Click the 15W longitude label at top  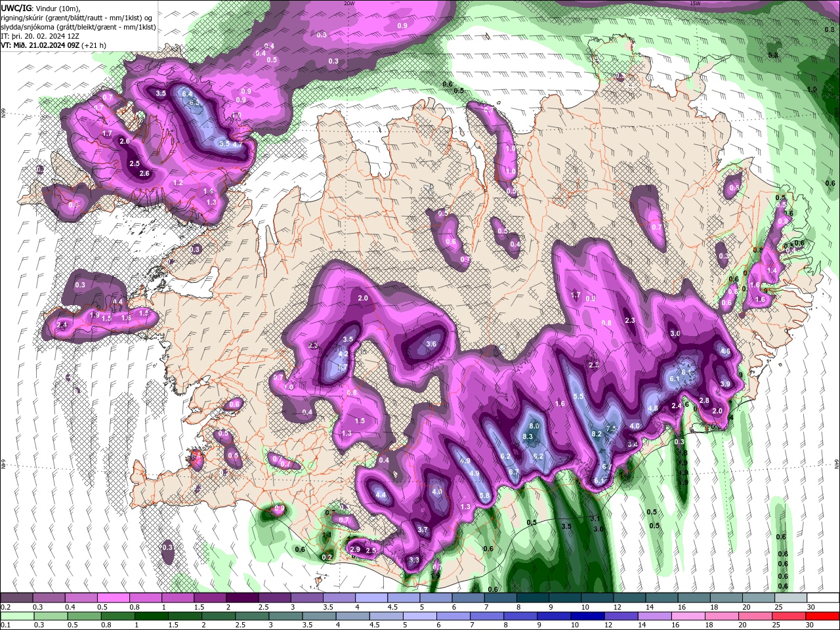pos(695,3)
